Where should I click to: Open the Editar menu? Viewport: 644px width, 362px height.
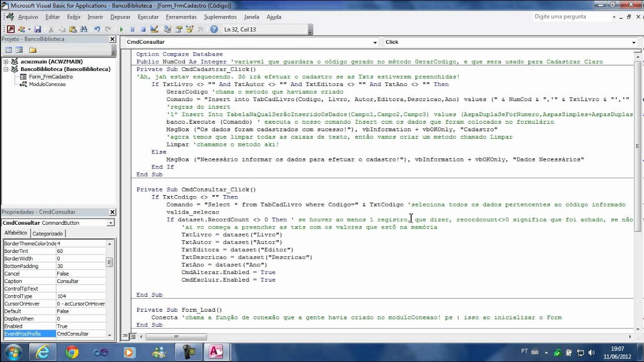52,17
